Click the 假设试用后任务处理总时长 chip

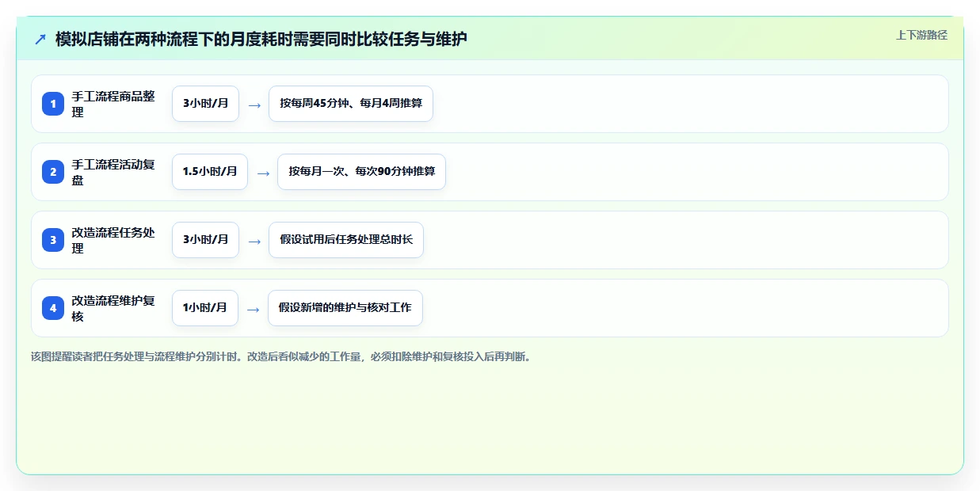point(346,240)
